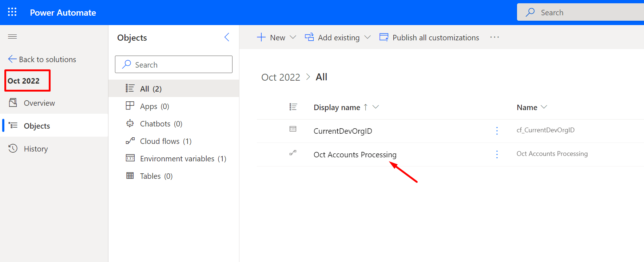Open the command bar overflow ellipsis
The width and height of the screenshot is (644, 262).
[494, 37]
